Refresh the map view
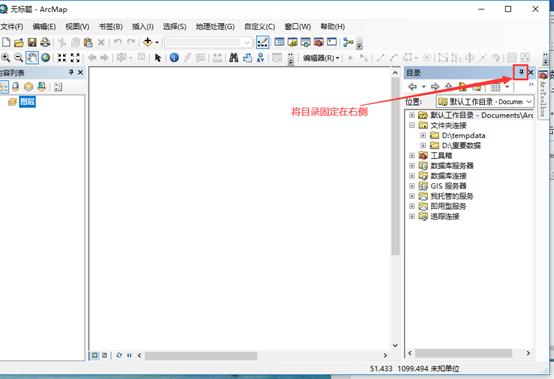554x379 pixels. 119,355
